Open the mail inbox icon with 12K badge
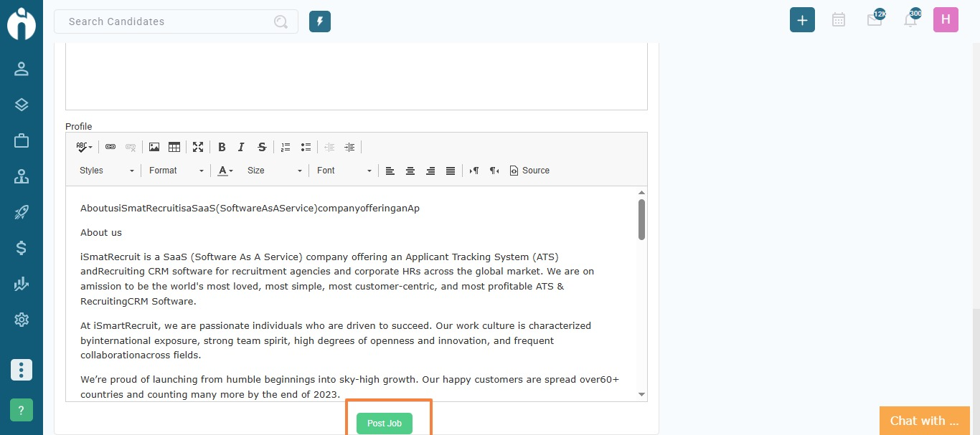Screen dimensions: 980x435 point(875,19)
